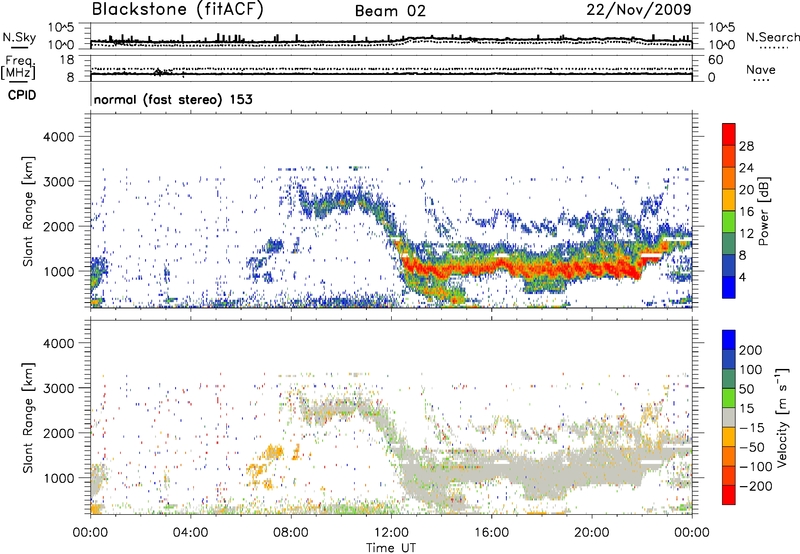The width and height of the screenshot is (800, 554).
Task: Click the 'Velocity [m s-1]' colorbar title
Action: pos(782,417)
